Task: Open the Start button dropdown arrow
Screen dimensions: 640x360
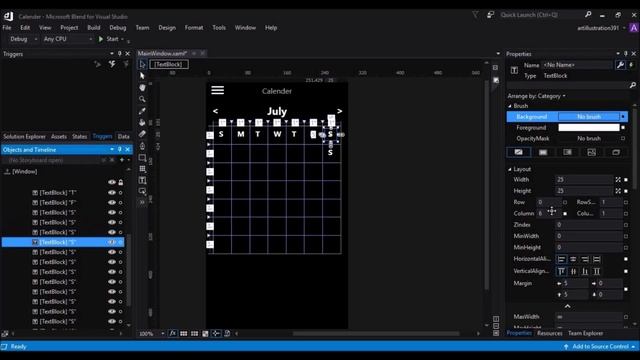Action: (x=122, y=39)
